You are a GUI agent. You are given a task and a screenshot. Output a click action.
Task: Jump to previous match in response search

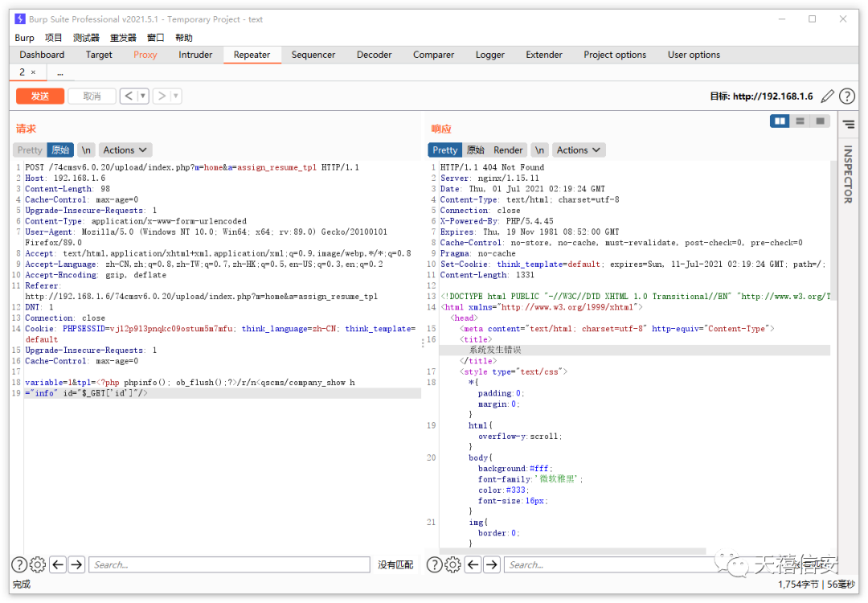tap(473, 564)
